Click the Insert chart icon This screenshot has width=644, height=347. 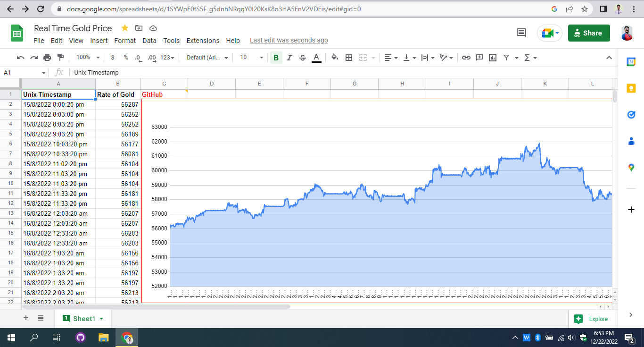point(493,58)
